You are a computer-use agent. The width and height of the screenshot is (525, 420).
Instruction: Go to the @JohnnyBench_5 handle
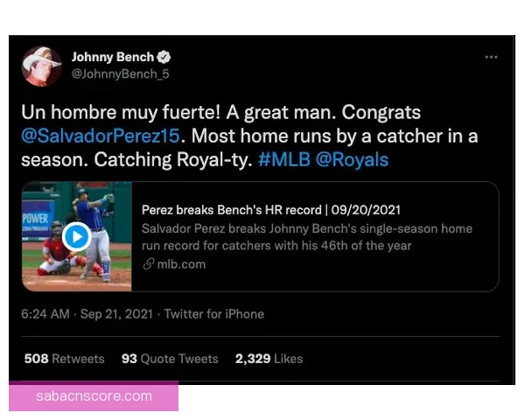[120, 73]
